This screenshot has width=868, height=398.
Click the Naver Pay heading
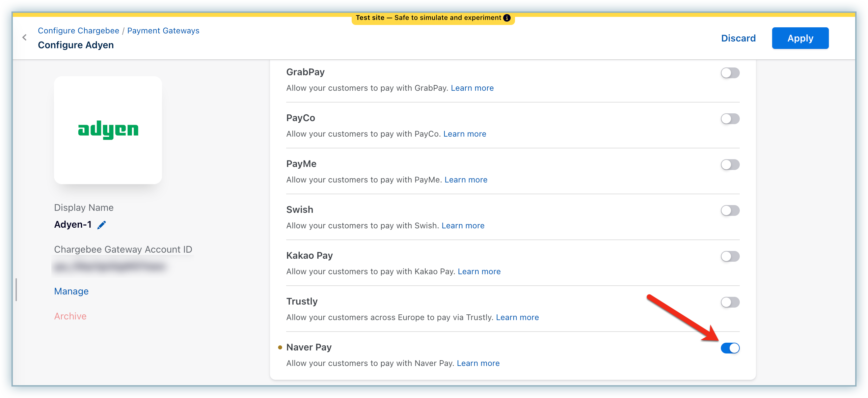[x=309, y=347]
